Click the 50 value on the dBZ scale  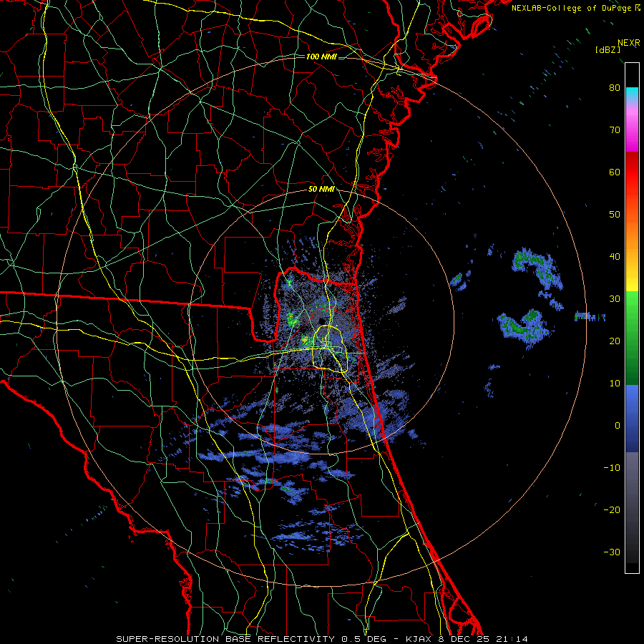615,215
